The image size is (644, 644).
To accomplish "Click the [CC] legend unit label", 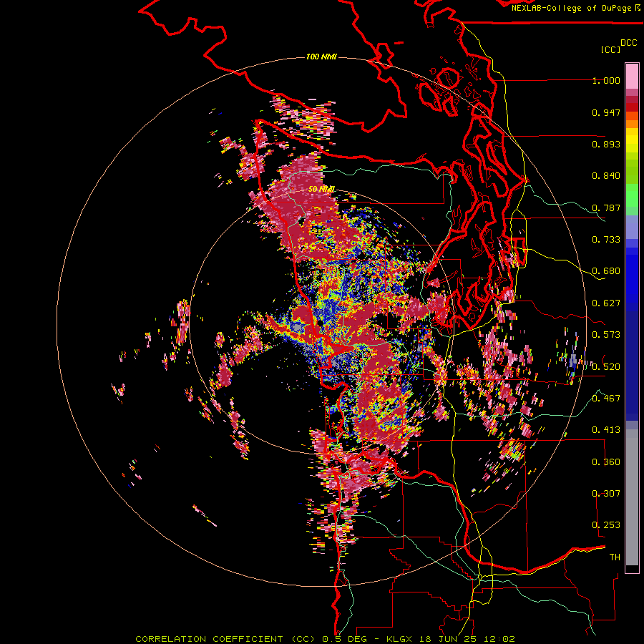I will pos(610,49).
